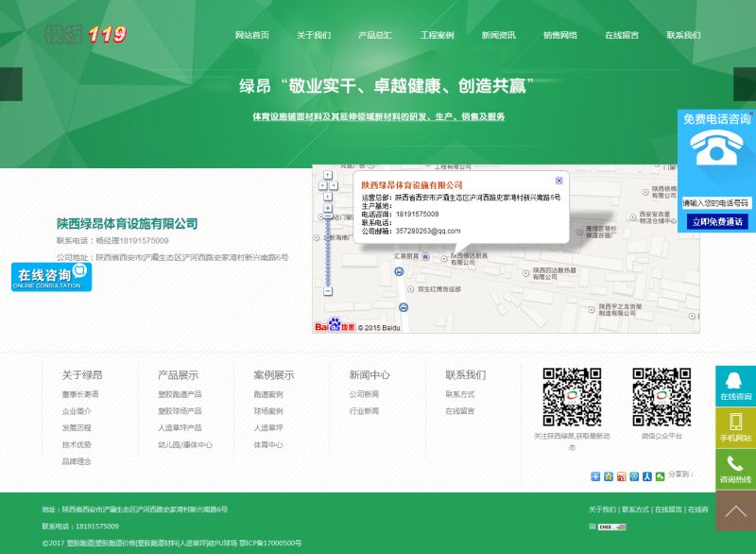Click 陕西绿昂体育设施有限公司 heading text
756x554 pixels.
(x=128, y=224)
